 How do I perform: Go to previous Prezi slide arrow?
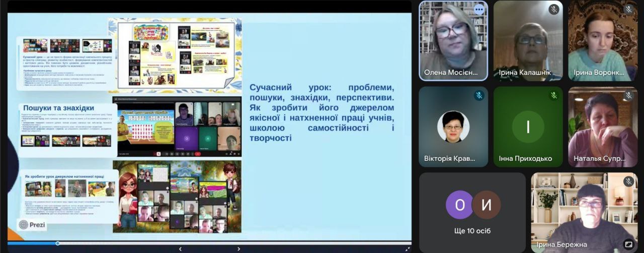180,248
